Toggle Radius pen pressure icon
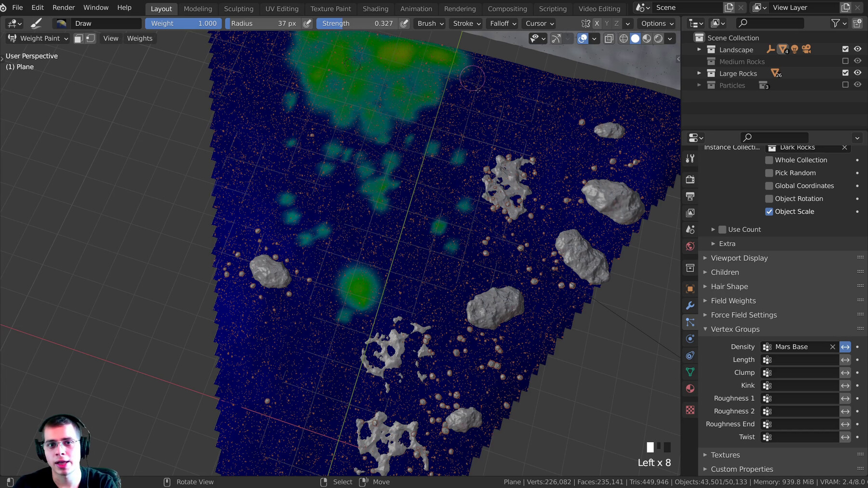The image size is (868, 488). 307,23
